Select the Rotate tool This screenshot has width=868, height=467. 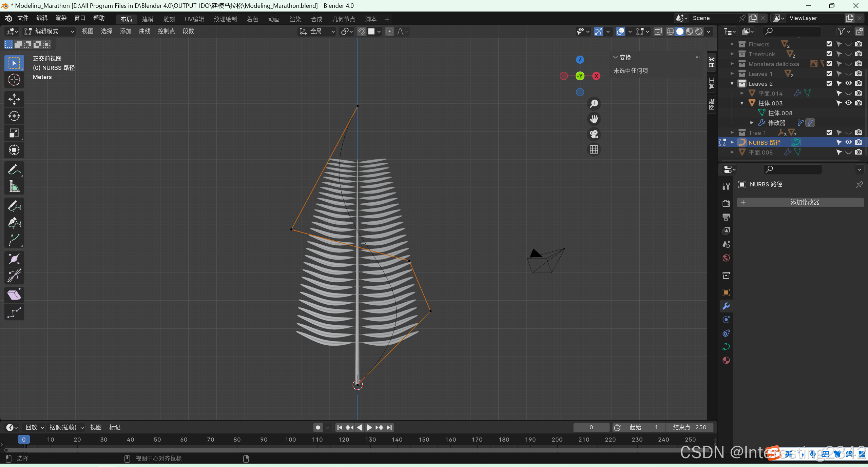point(14,116)
